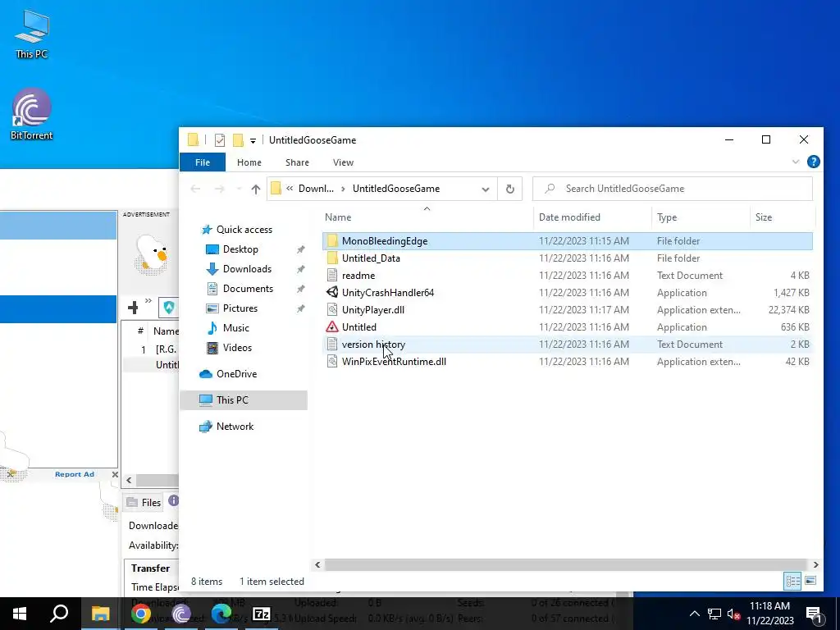
Task: Open the taskbar Search icon
Action: coord(59,614)
